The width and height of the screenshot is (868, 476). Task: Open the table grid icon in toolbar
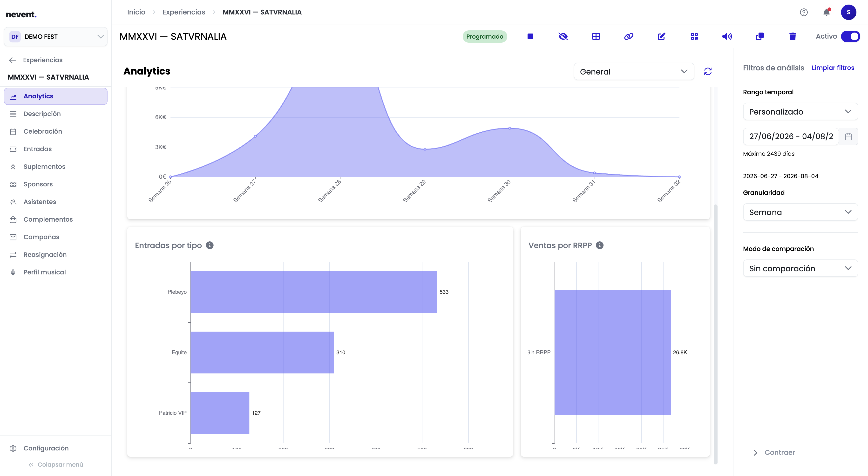596,36
